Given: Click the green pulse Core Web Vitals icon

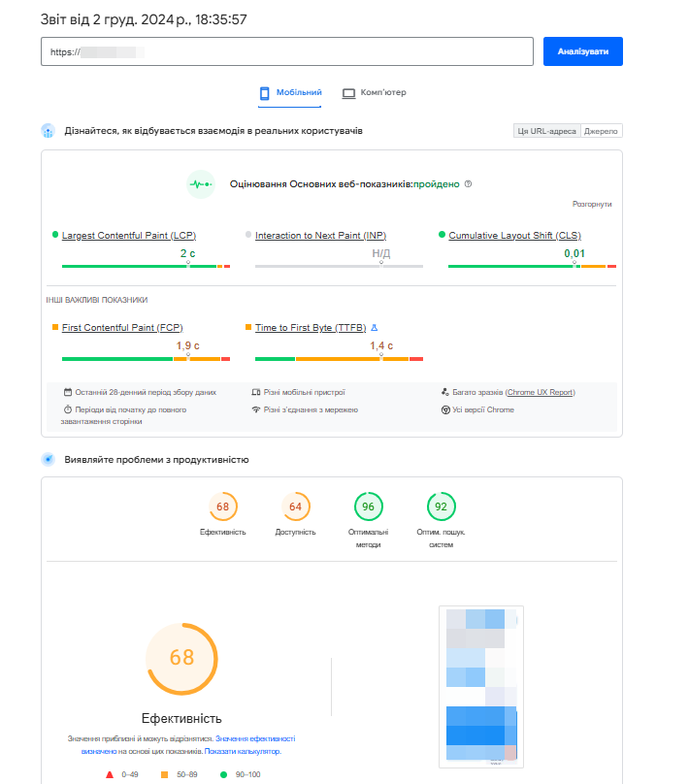Looking at the screenshot, I should point(200,183).
